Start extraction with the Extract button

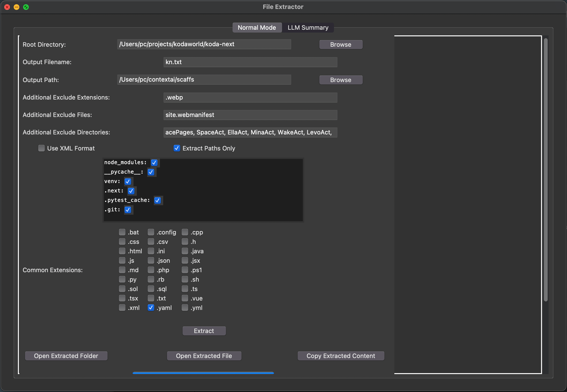[x=204, y=331]
